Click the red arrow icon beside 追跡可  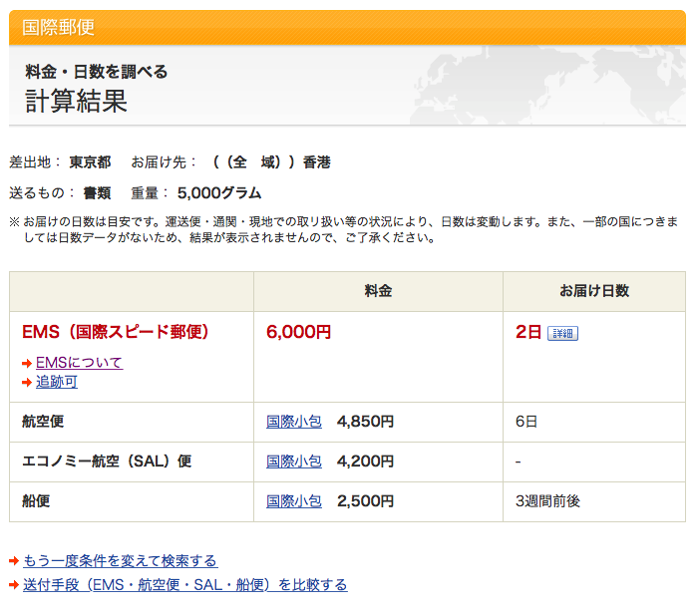point(27,383)
